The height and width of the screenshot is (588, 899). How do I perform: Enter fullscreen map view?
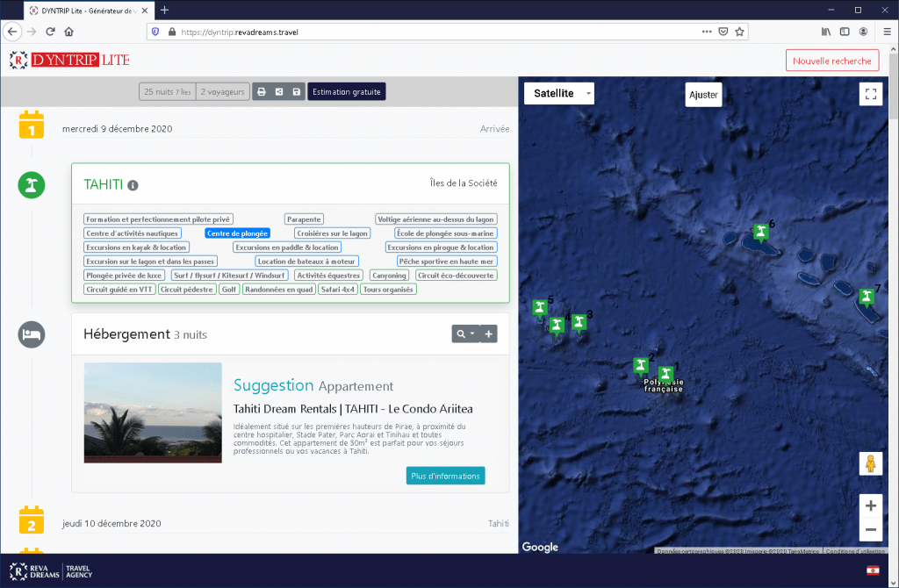point(870,94)
